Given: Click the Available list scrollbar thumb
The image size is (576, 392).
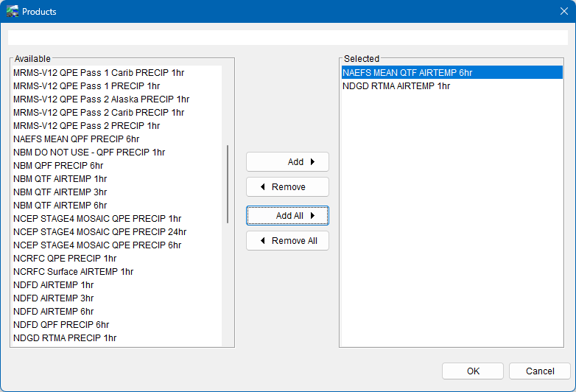Looking at the screenshot, I should 228,184.
